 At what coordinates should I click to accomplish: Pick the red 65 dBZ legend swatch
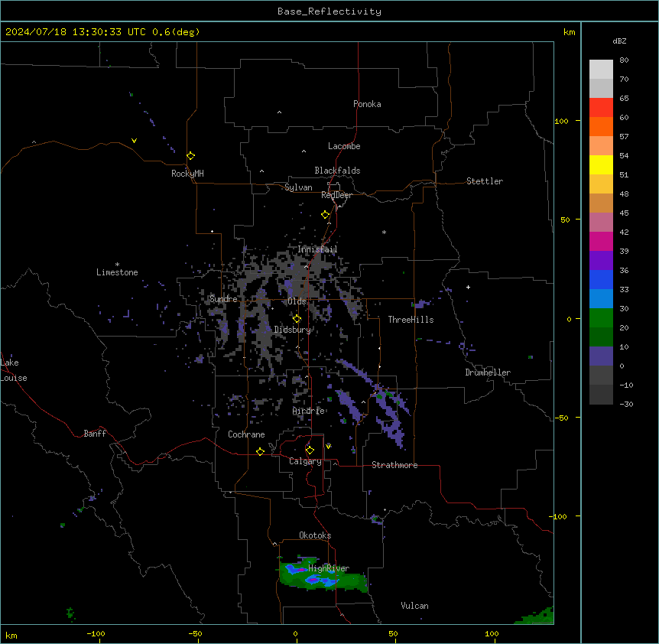601,108
